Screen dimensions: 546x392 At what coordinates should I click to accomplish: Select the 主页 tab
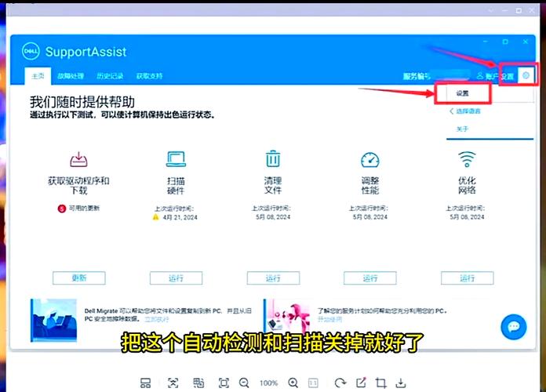coord(38,76)
